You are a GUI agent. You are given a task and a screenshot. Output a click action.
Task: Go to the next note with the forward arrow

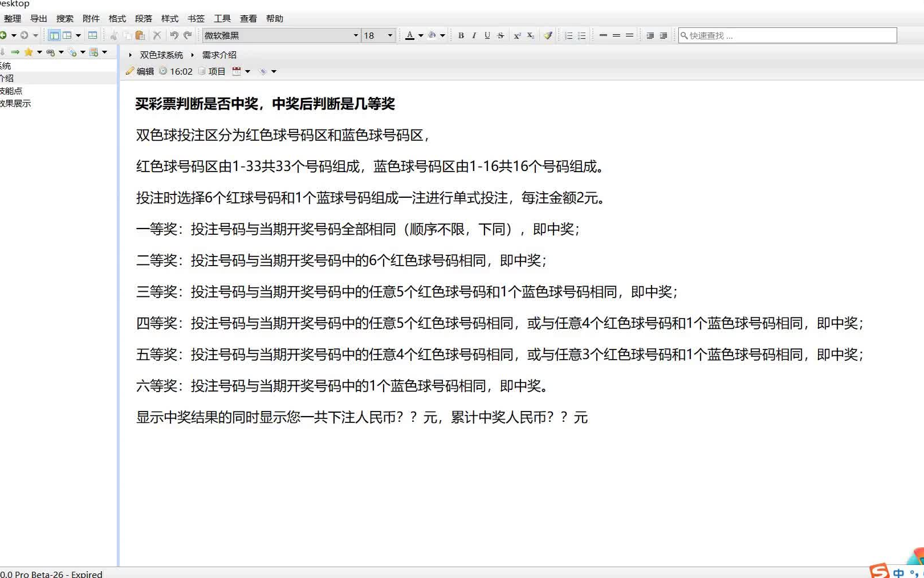25,35
